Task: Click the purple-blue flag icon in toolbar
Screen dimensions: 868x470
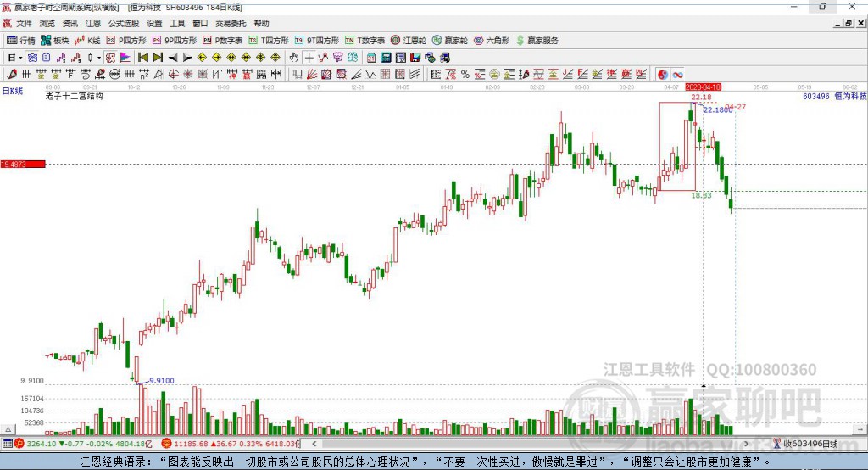Action: [125, 58]
